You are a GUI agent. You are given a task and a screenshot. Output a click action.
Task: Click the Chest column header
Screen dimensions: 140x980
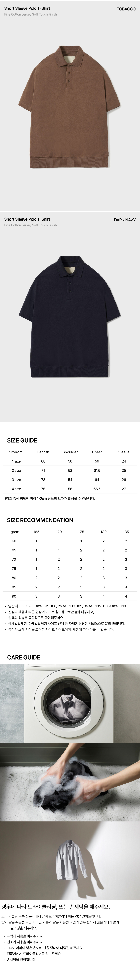point(97,452)
